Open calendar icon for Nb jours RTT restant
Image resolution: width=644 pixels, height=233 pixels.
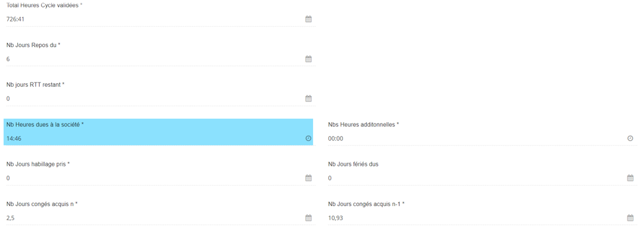[x=308, y=98]
